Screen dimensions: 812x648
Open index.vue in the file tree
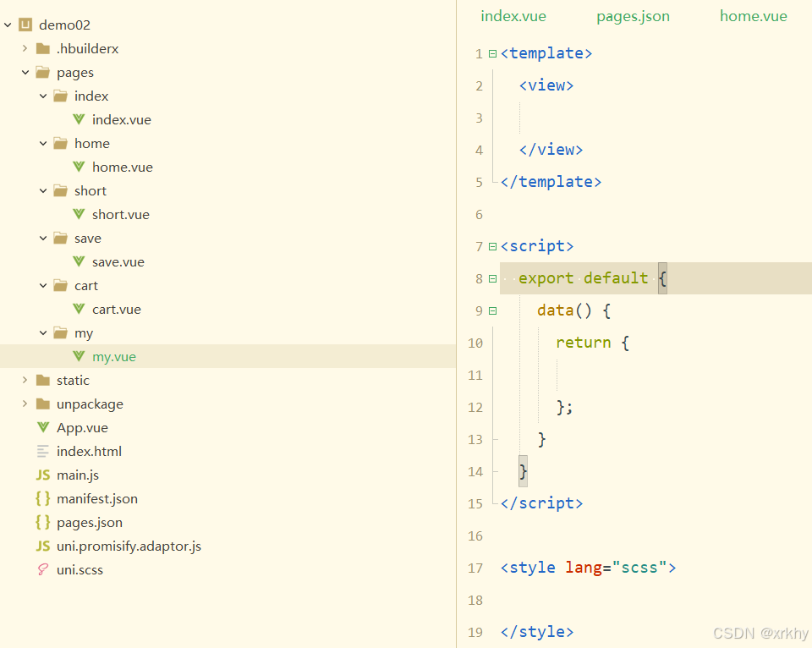click(122, 119)
